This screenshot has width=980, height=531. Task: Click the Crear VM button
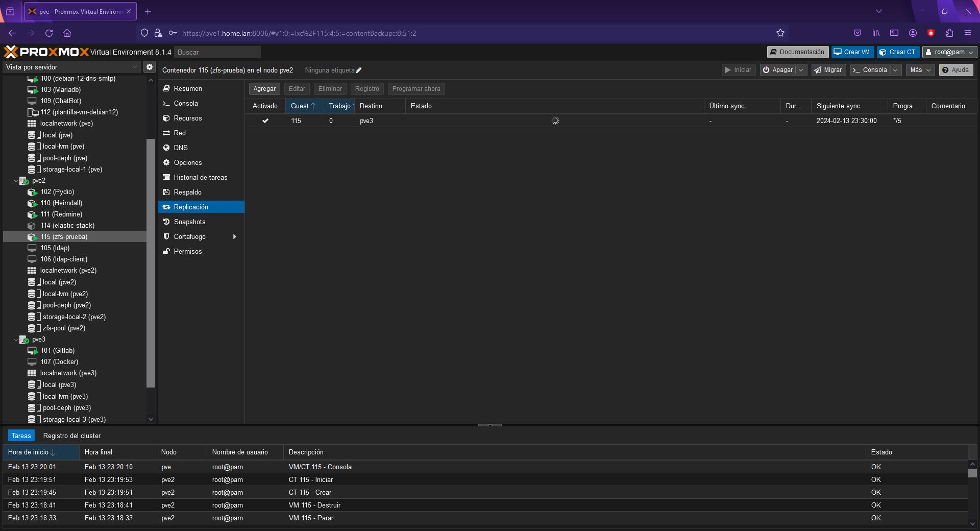coord(852,52)
